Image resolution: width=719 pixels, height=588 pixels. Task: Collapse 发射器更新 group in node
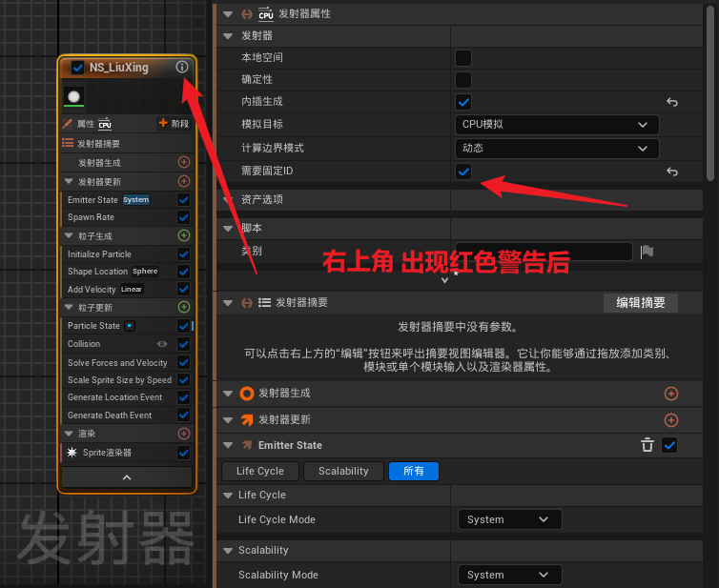[x=69, y=181]
